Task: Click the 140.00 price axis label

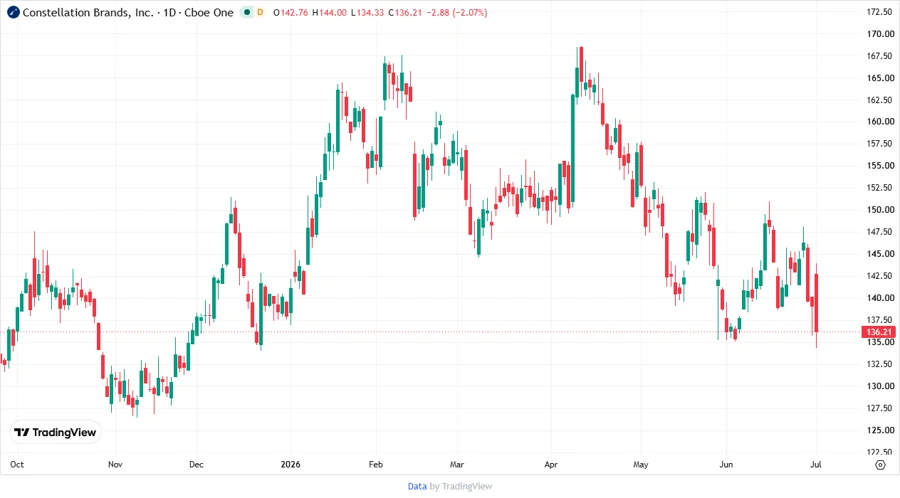Action: point(879,298)
